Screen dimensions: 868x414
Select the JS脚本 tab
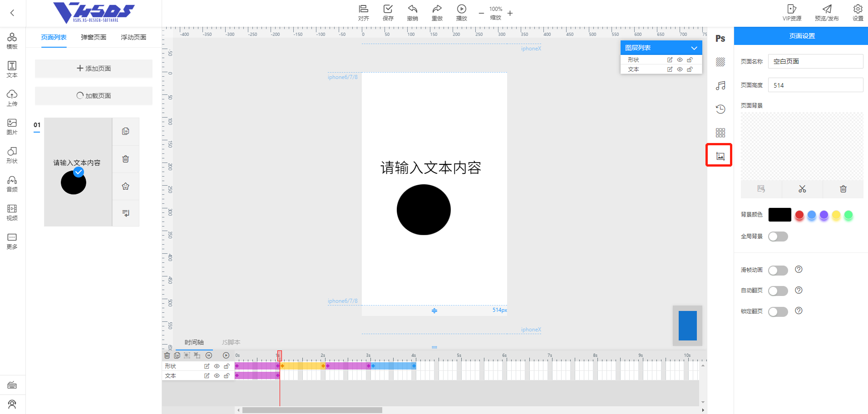[231, 342]
